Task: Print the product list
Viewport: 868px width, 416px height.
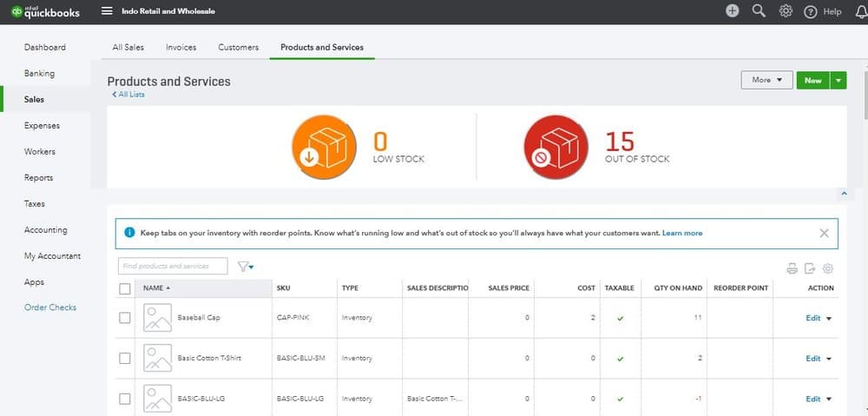Action: (x=792, y=268)
